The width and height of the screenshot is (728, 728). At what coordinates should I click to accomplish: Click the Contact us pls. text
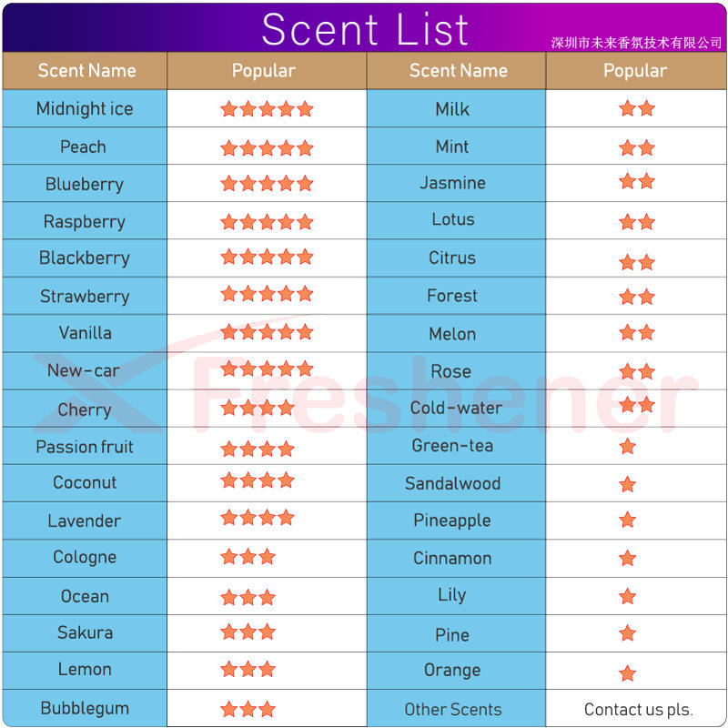pos(639,710)
